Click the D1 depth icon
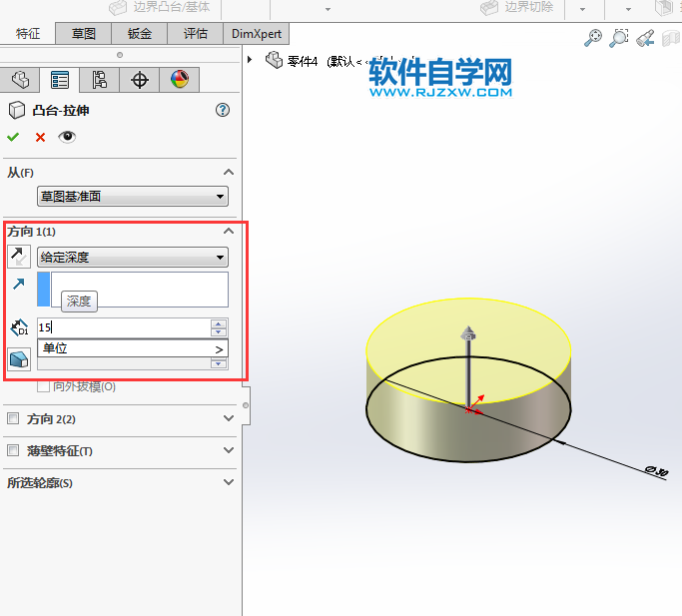This screenshot has width=682, height=616. tap(19, 327)
